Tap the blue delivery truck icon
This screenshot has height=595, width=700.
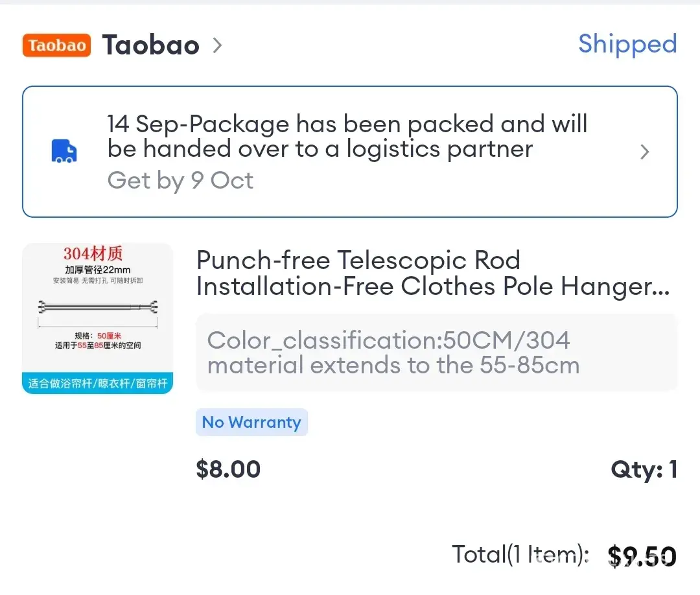tap(64, 152)
